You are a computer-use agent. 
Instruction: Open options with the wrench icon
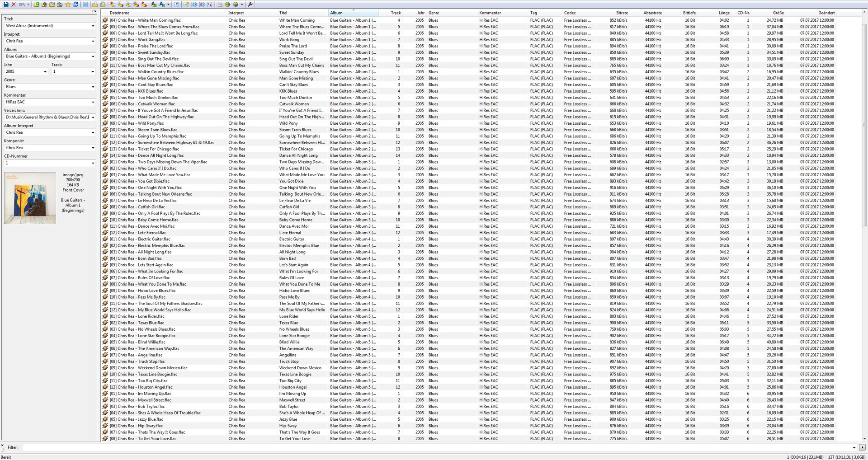pyautogui.click(x=250, y=5)
